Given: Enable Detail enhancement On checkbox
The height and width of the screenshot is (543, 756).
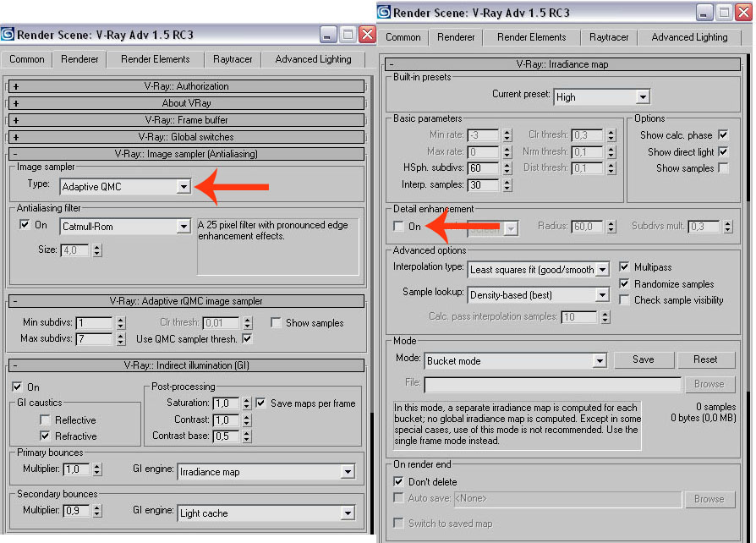Looking at the screenshot, I should [x=398, y=226].
